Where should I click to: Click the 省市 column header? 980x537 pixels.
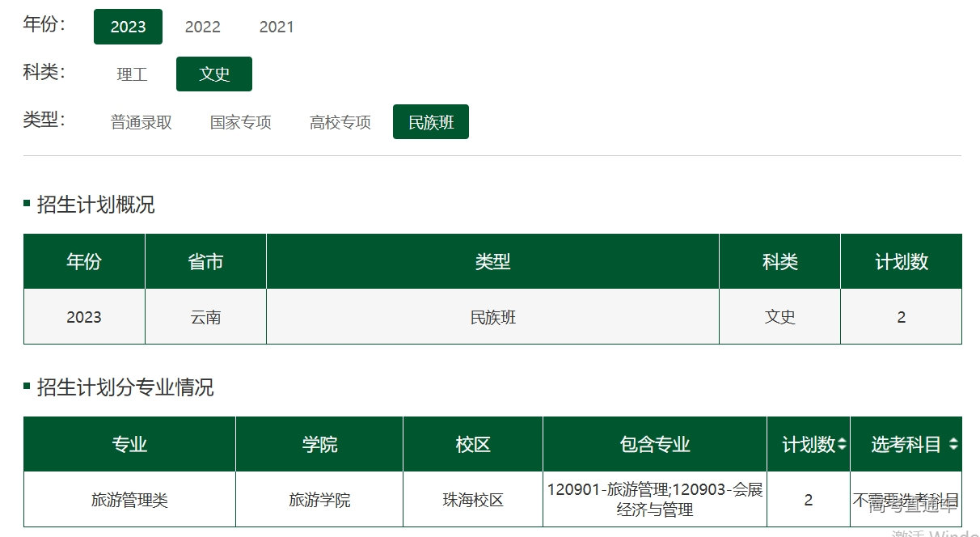[205, 261]
